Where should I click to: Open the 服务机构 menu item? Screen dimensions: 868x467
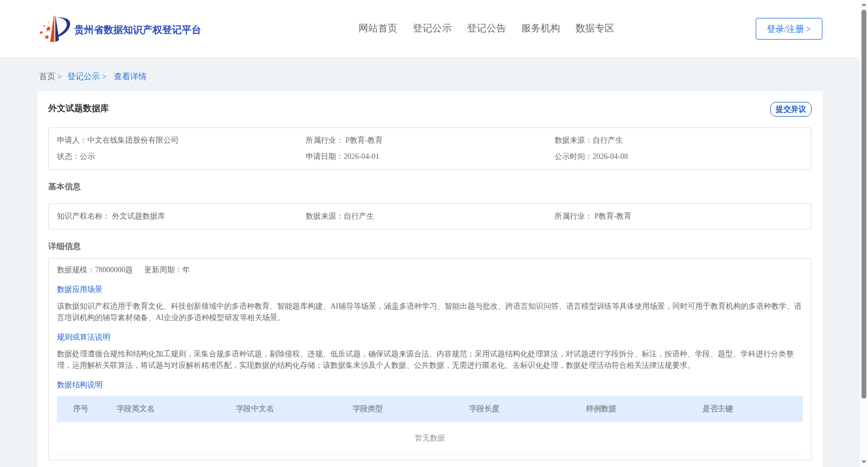540,28
